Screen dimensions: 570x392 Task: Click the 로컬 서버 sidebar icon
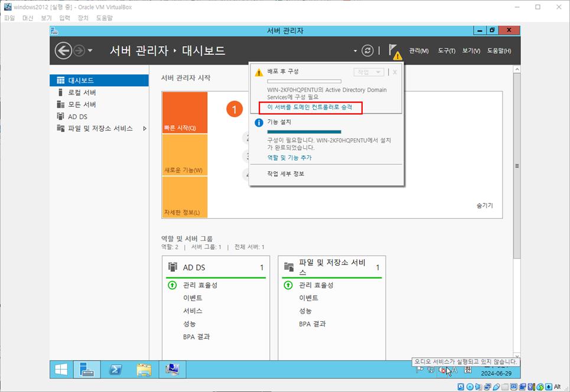click(x=61, y=92)
